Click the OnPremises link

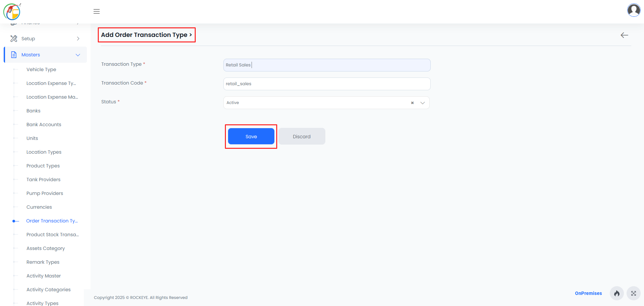point(588,293)
